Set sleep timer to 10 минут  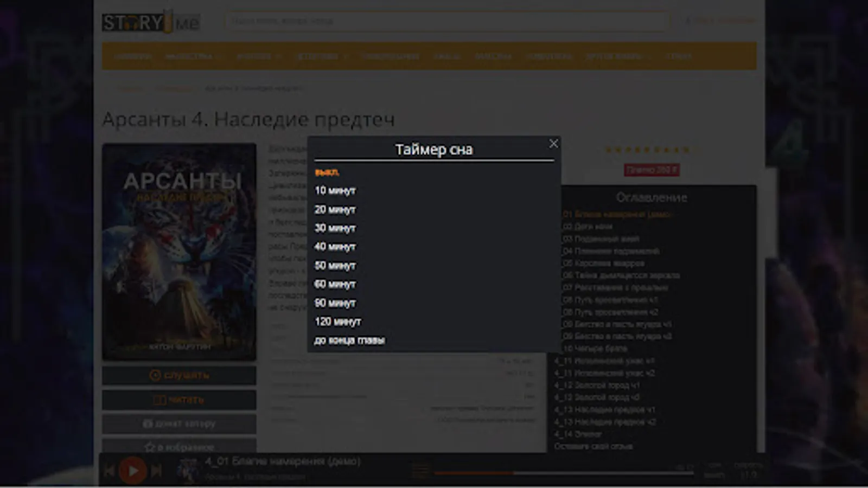[x=335, y=191]
